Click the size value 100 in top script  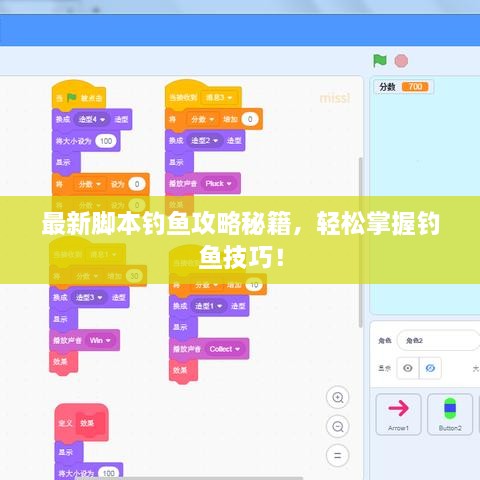[x=106, y=141]
